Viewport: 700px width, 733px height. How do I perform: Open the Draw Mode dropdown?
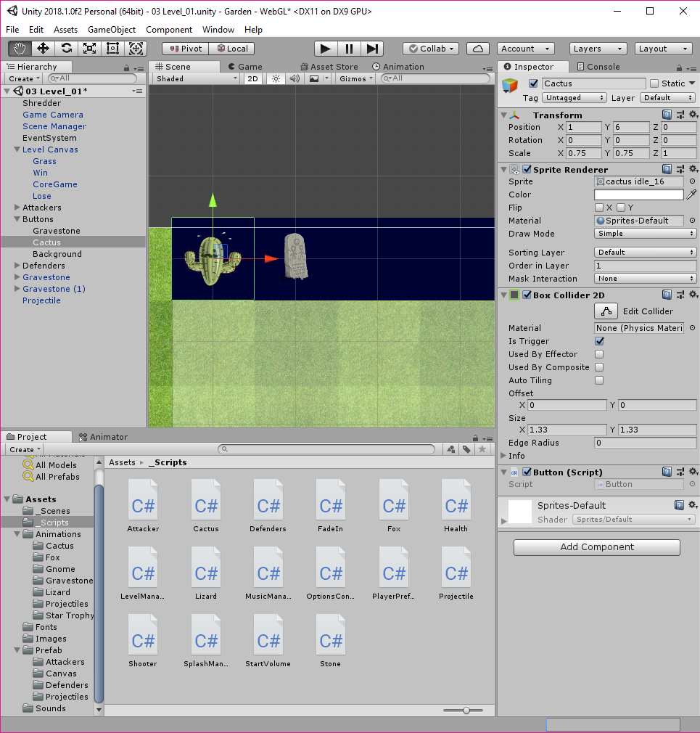645,234
